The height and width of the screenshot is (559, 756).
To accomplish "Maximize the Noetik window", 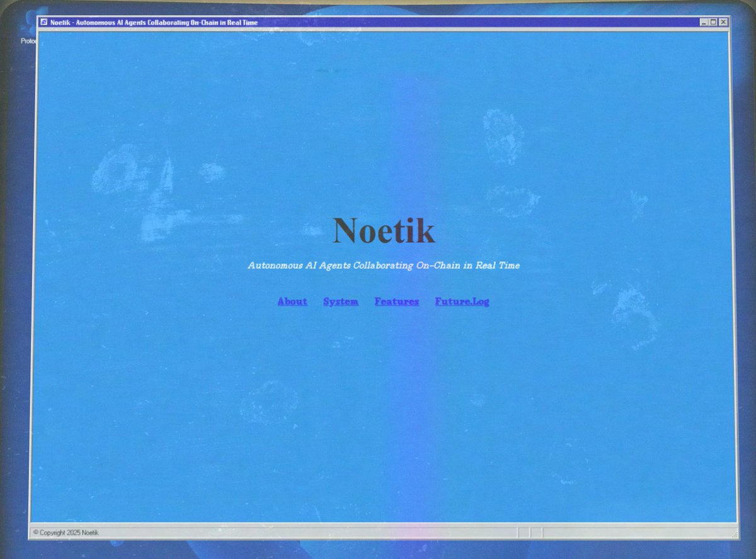I will click(x=713, y=22).
